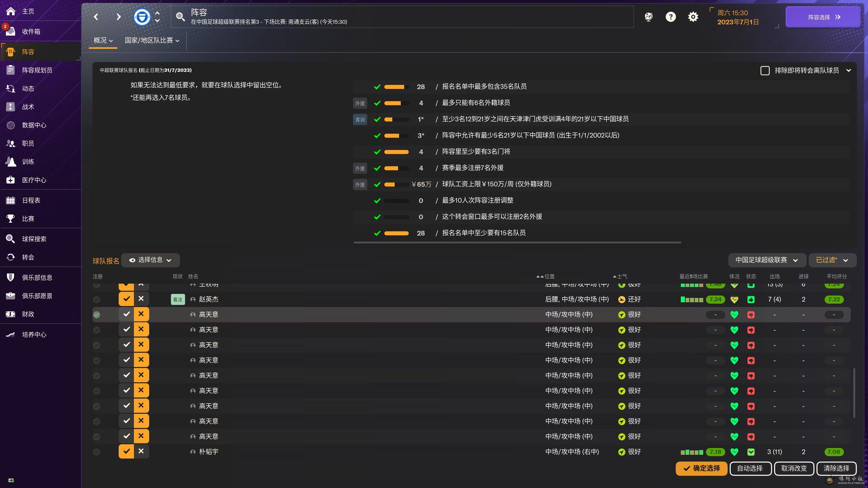Open the 已过滤 filter dropdown
This screenshot has width=868, height=488.
click(832, 260)
